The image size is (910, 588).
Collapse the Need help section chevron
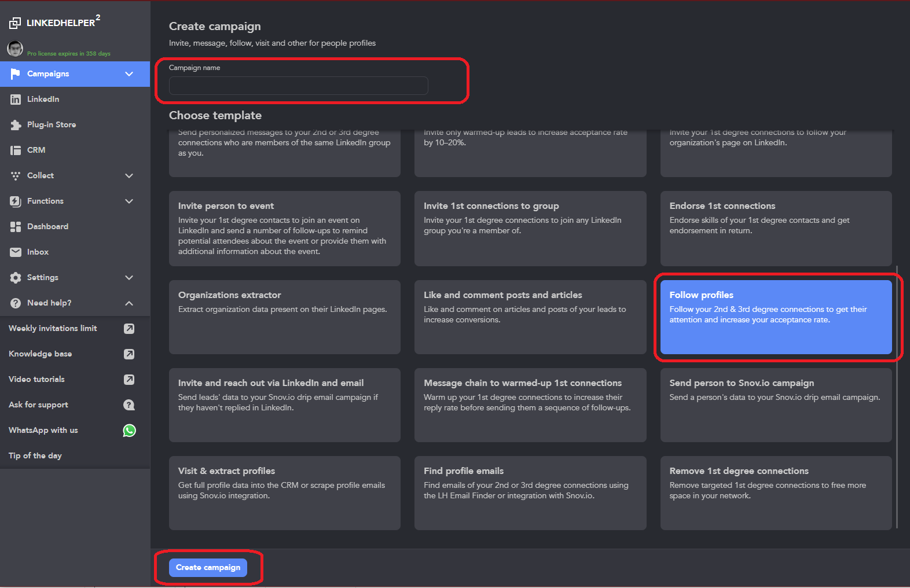(x=129, y=303)
